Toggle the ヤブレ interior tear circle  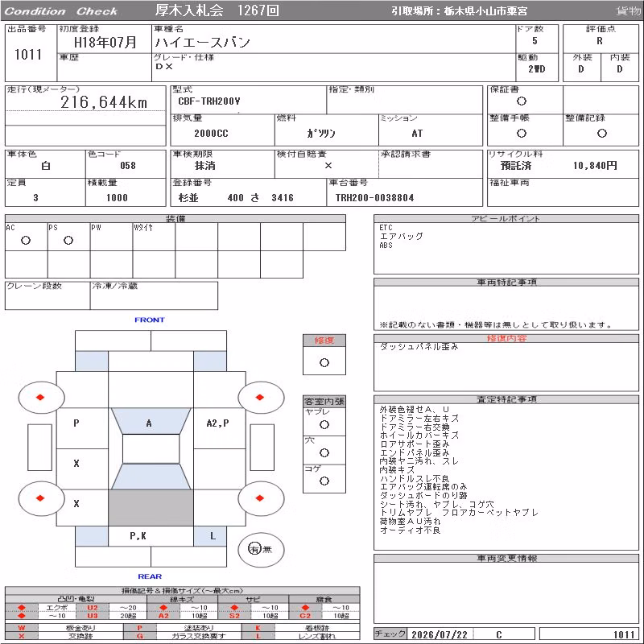(324, 425)
